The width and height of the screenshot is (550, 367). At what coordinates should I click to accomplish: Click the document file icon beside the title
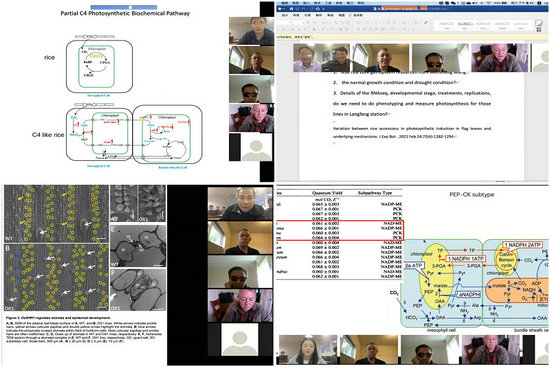[375, 9]
